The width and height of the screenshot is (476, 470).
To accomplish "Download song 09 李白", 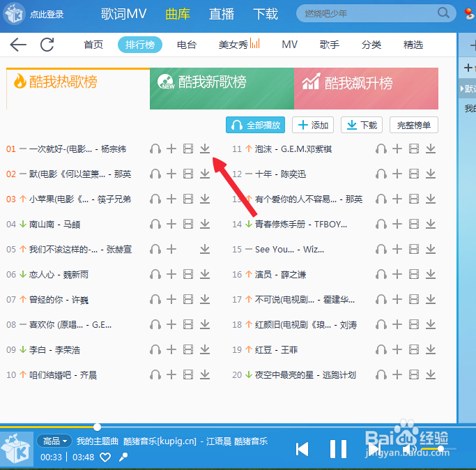I will coord(205,349).
